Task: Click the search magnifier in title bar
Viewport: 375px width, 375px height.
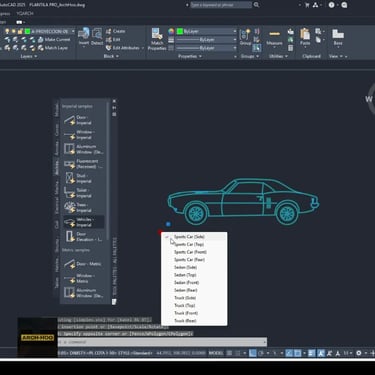Action: [x=256, y=5]
